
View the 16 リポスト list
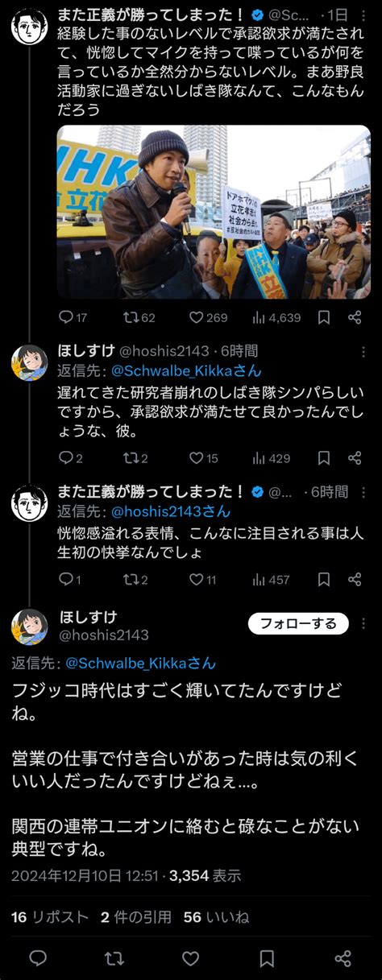coord(50,916)
